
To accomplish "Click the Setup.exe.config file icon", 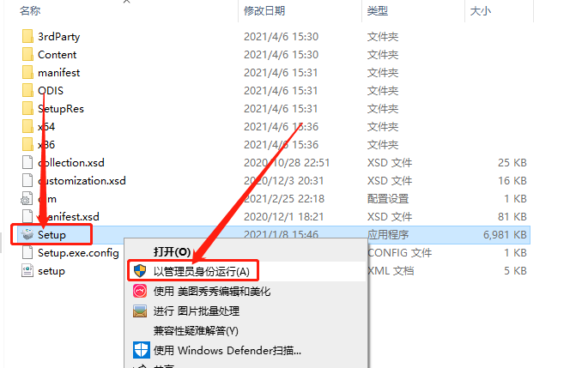I will 27,252.
